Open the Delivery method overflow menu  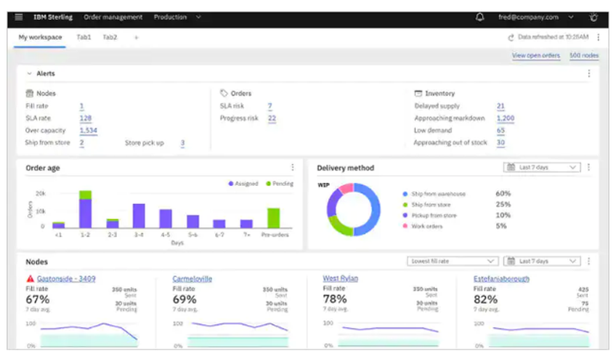click(588, 168)
